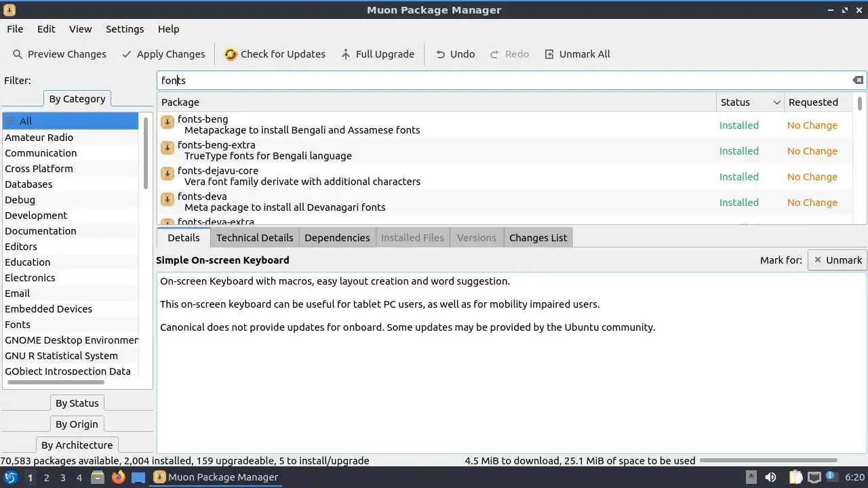This screenshot has width=868, height=488.
Task: Apply the pending package changes
Action: coord(163,54)
